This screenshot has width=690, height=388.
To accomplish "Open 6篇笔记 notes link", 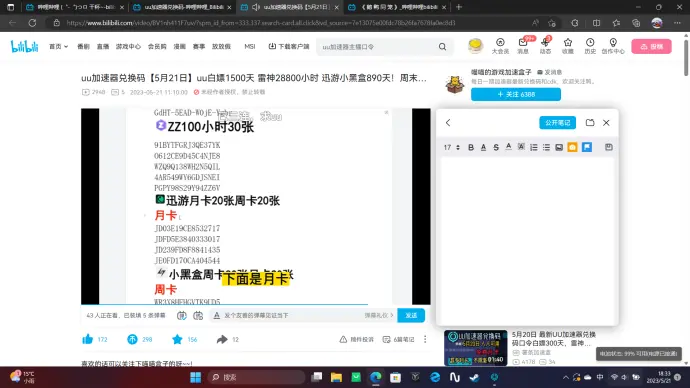I will pyautogui.click(x=399, y=339).
